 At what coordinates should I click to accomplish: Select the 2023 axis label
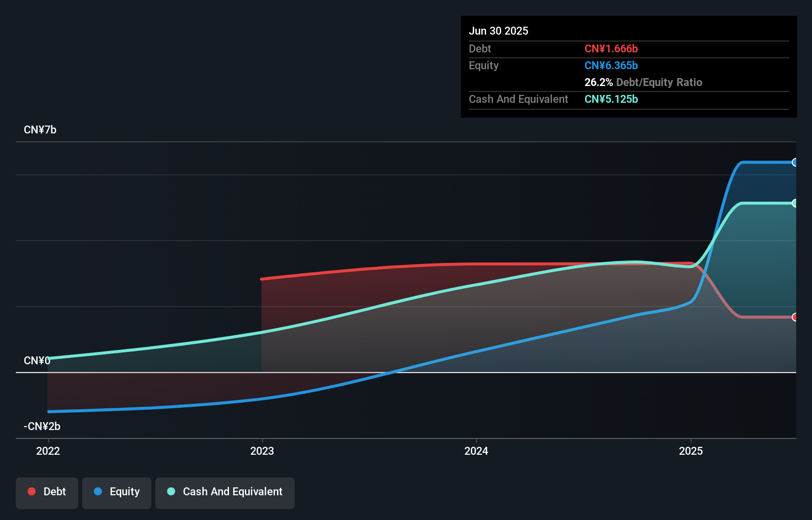click(x=263, y=451)
